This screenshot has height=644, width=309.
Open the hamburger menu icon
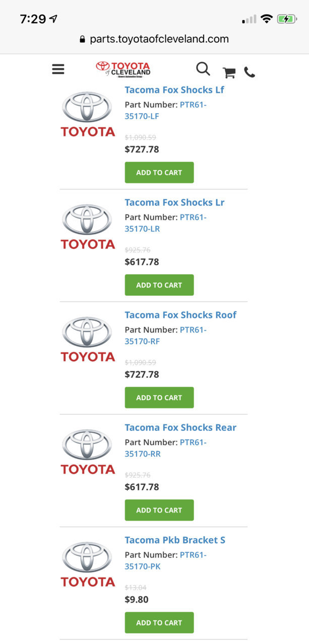pos(58,69)
